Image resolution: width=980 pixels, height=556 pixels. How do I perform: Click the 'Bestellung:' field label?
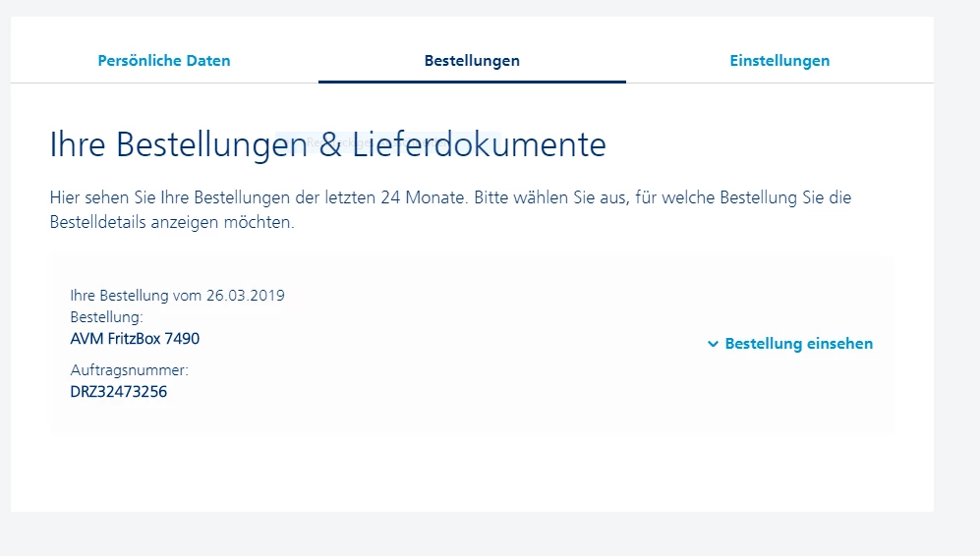click(x=107, y=317)
